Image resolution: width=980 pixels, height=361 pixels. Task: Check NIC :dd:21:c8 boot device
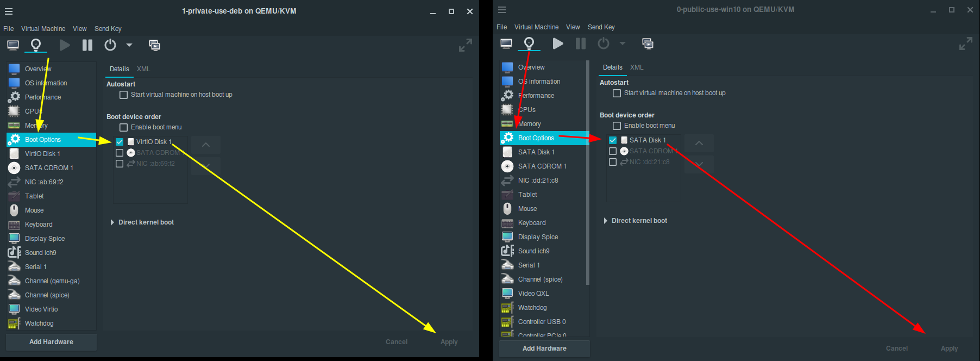(x=613, y=162)
